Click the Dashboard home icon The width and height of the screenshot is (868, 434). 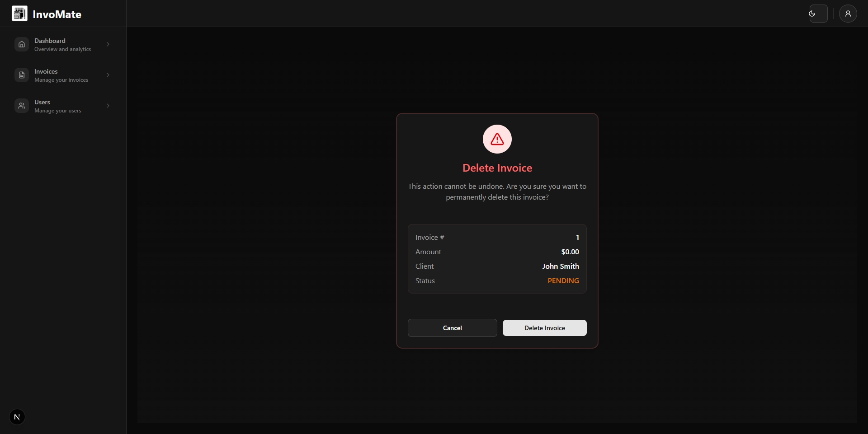[22, 44]
